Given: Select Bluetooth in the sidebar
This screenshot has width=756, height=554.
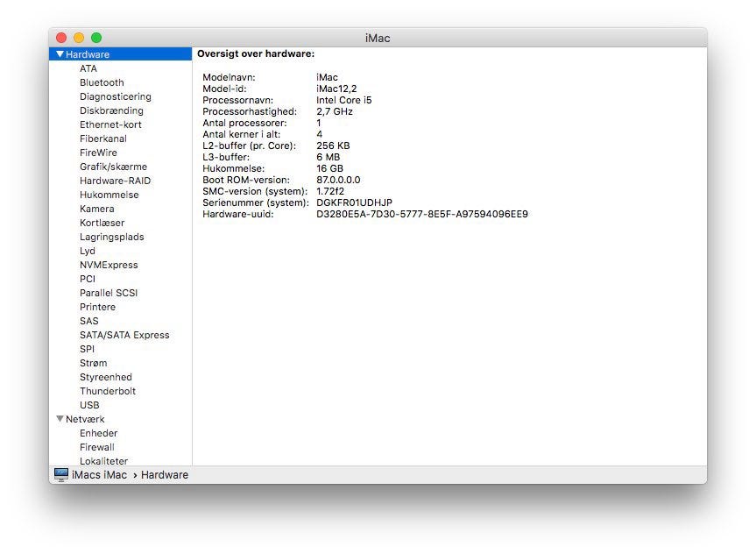Looking at the screenshot, I should point(102,82).
